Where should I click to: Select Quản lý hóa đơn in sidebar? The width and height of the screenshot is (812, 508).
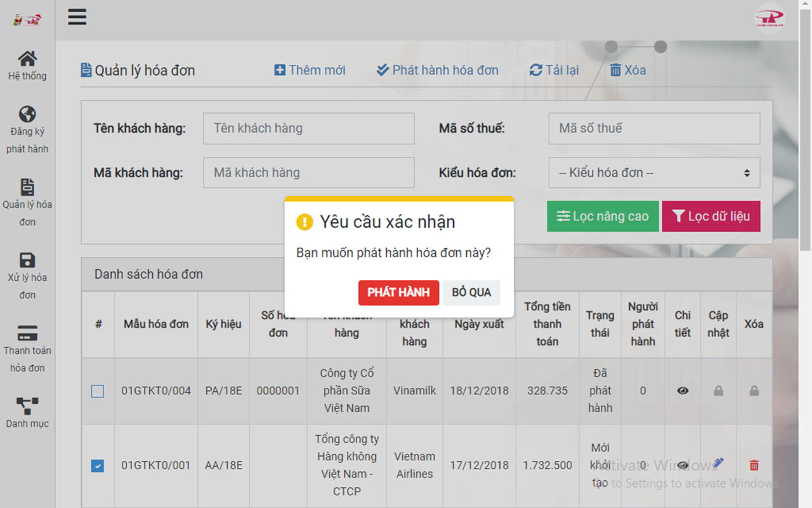[x=27, y=187]
